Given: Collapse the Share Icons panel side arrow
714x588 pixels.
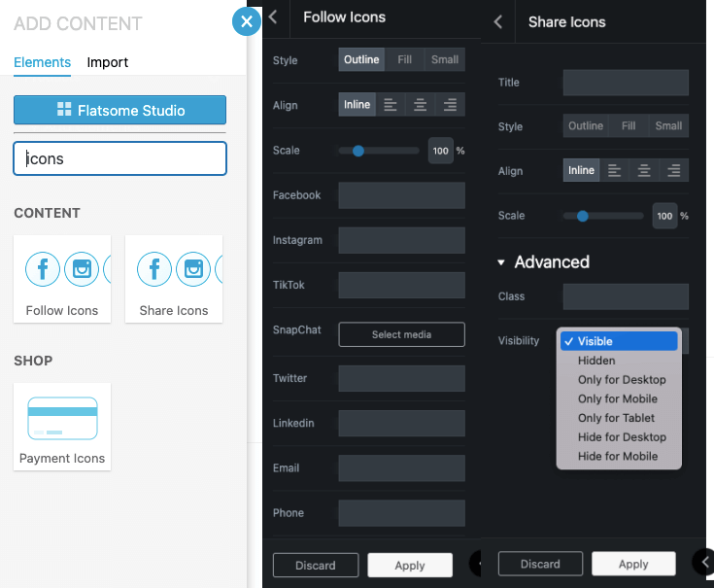Looking at the screenshot, I should click(704, 562).
